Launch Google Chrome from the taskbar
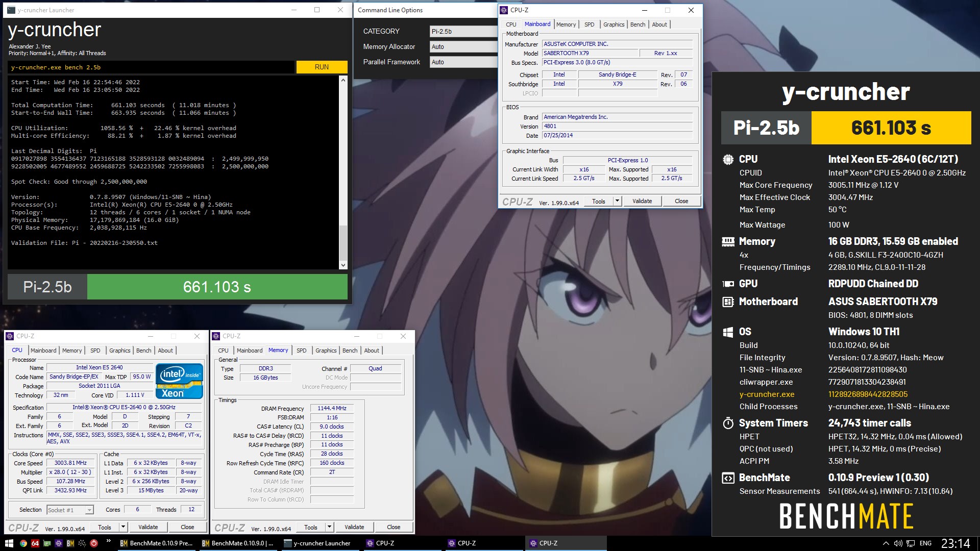The width and height of the screenshot is (980, 551). click(x=23, y=543)
